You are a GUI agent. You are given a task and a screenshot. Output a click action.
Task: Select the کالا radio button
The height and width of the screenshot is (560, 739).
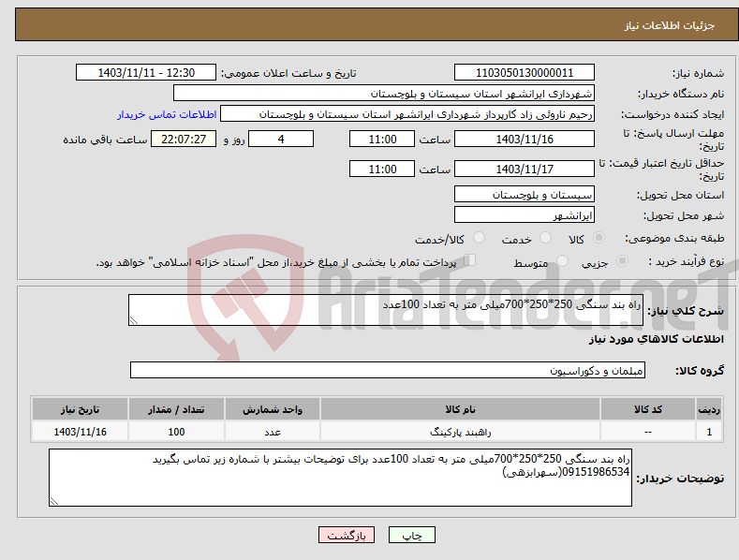click(599, 238)
